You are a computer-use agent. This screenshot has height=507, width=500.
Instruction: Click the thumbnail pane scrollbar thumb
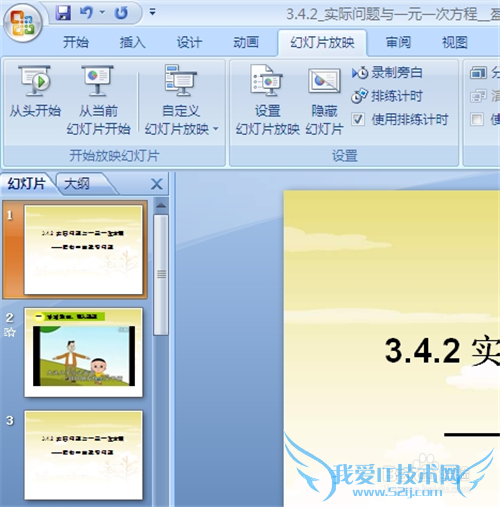(161, 275)
